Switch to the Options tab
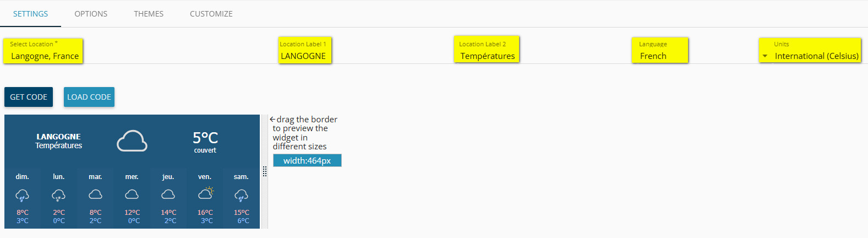The image size is (868, 238). 91,14
